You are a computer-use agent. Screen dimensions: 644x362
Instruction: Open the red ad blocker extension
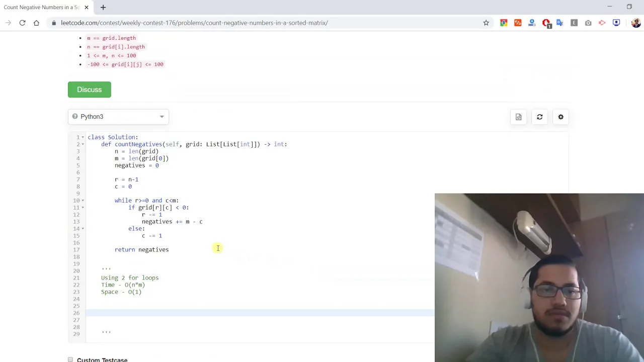pos(546,23)
